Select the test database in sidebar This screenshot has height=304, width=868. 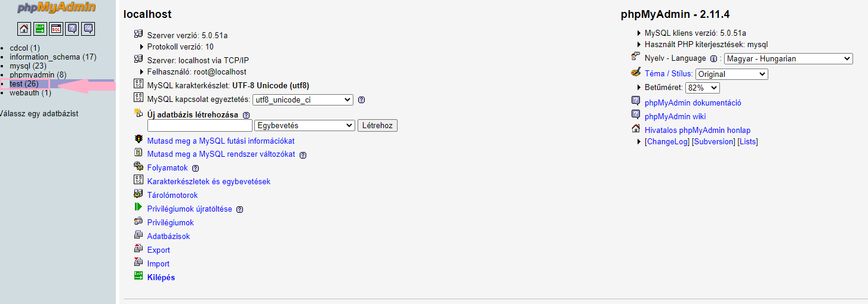pyautogui.click(x=24, y=84)
